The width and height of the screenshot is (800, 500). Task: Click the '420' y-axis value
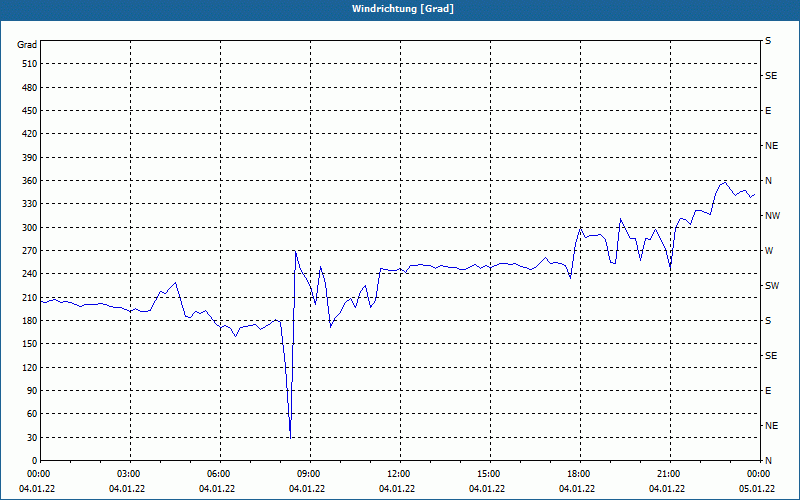30,134
